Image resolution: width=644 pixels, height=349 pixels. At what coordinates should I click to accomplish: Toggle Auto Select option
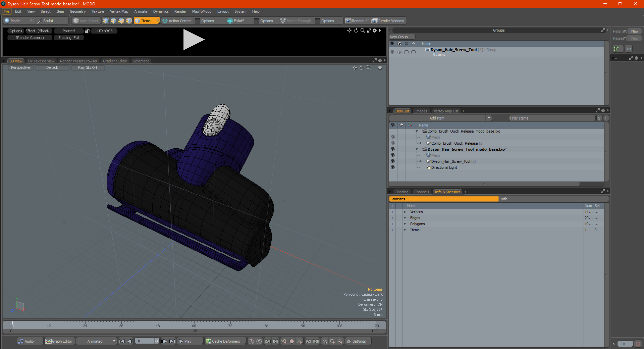(x=86, y=21)
